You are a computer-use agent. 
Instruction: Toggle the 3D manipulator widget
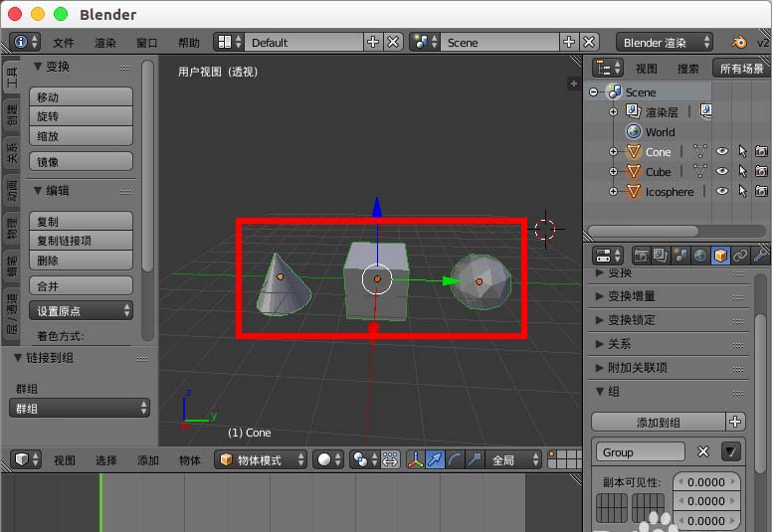416,459
